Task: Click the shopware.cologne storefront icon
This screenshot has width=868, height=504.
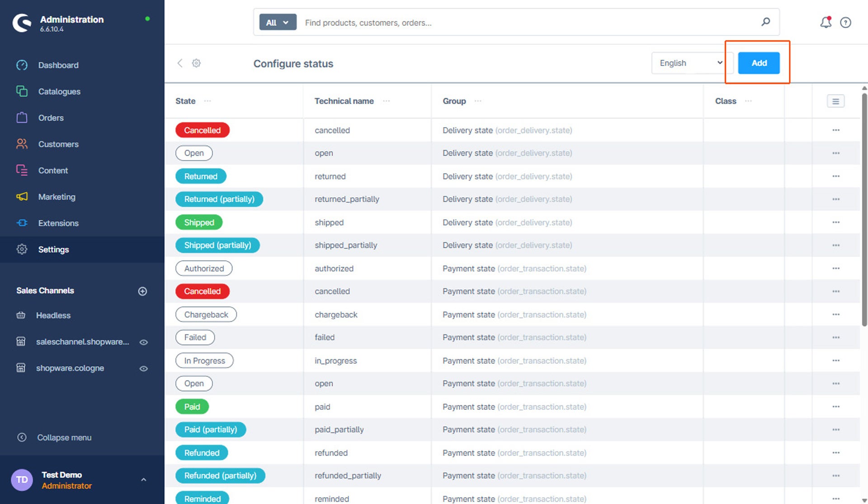Action: click(21, 368)
